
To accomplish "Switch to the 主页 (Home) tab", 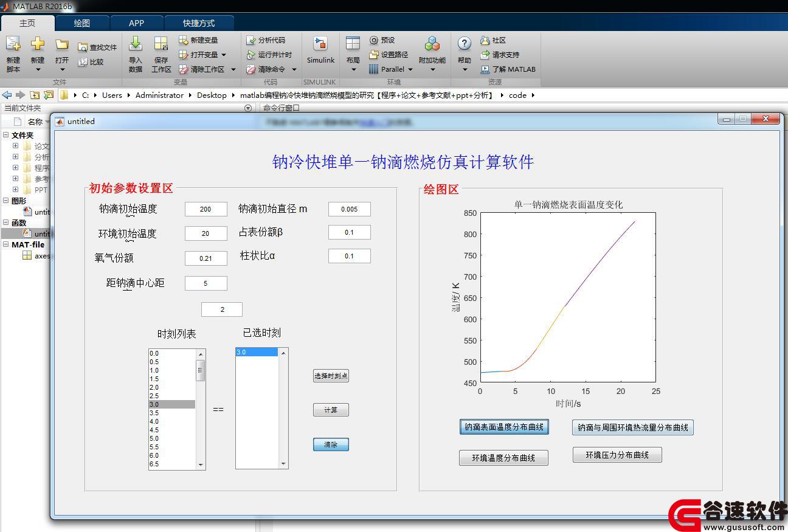I will click(27, 23).
